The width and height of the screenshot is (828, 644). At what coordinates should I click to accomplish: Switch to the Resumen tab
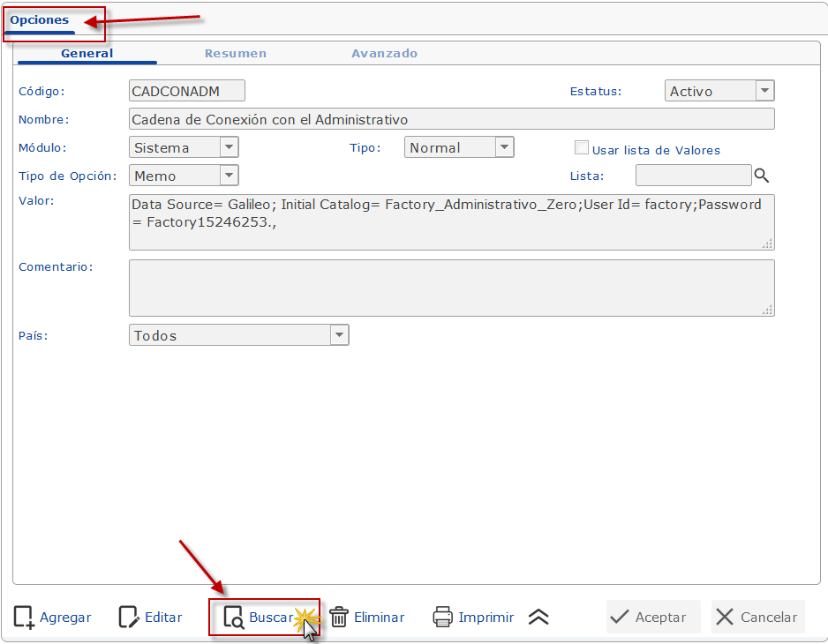(236, 54)
